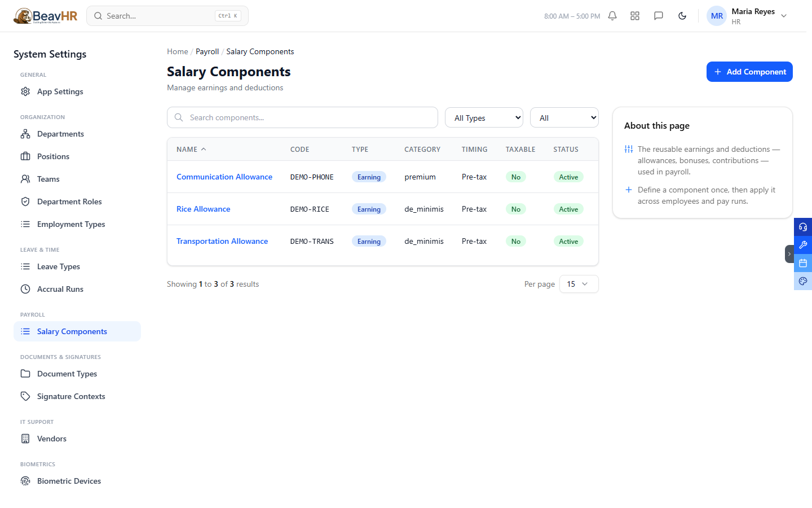Open the Communication Allowance link
The height and width of the screenshot is (508, 812).
coord(224,177)
